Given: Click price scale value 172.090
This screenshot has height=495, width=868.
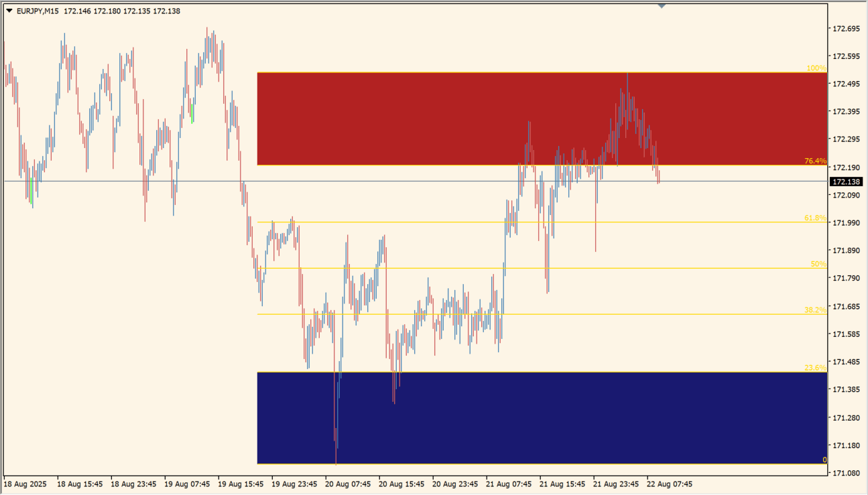Looking at the screenshot, I should pyautogui.click(x=846, y=195).
